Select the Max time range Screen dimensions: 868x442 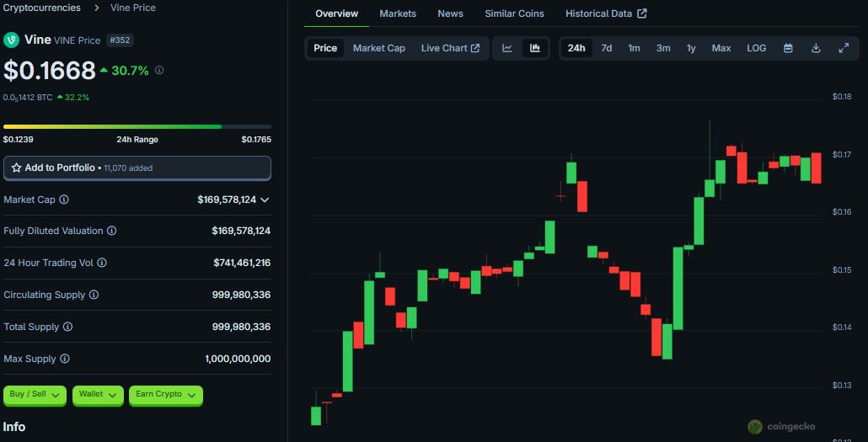(721, 48)
